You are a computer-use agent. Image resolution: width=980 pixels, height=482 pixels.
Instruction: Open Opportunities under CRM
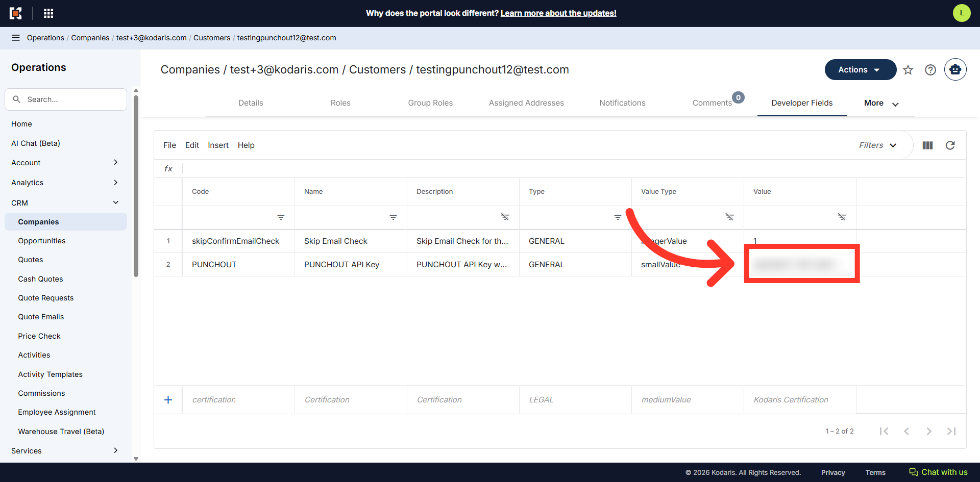pyautogui.click(x=42, y=241)
